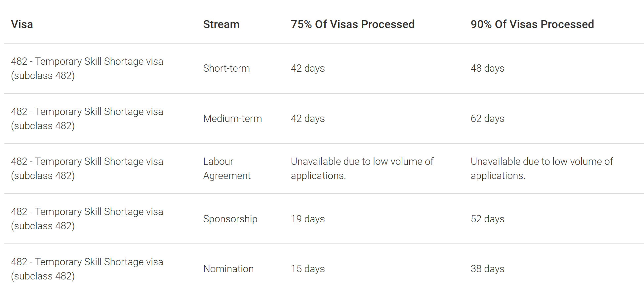Screen dimensions: 644x292
Task: Click the Labour Agreement 90% "Unavailable" cell
Action: (542, 168)
